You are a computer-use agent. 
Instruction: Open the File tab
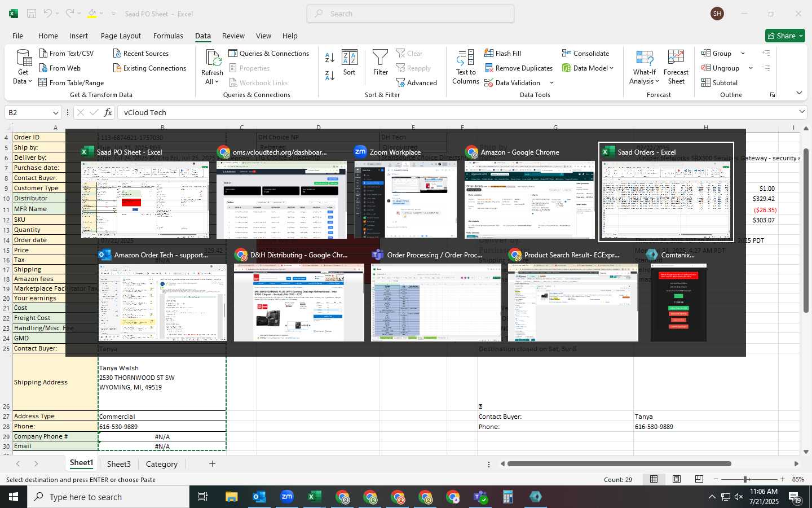[x=17, y=36]
